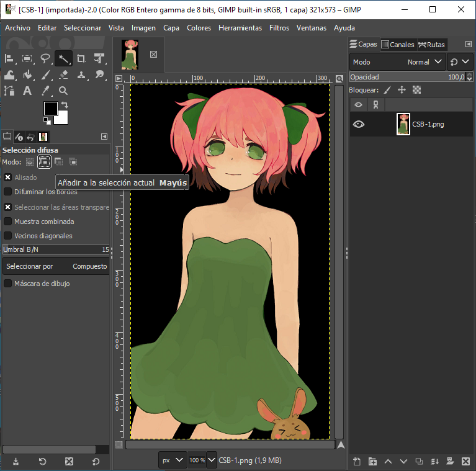Open the Colores menu
Screen dimensions: 476x471
click(x=199, y=28)
